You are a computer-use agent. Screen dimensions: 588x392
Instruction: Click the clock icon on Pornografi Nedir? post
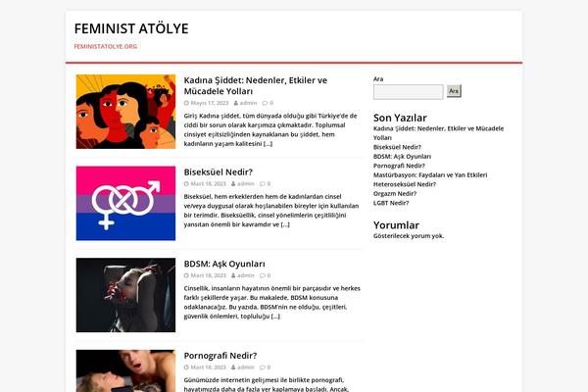186,367
